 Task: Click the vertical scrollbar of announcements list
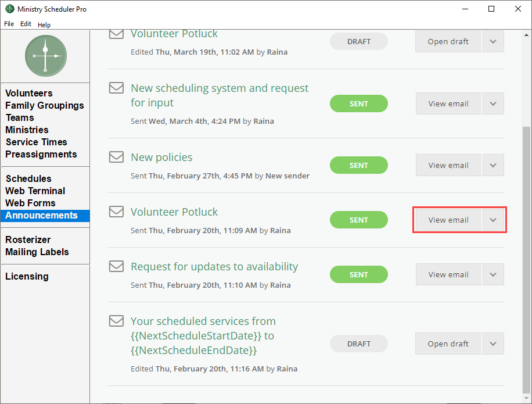(526, 256)
